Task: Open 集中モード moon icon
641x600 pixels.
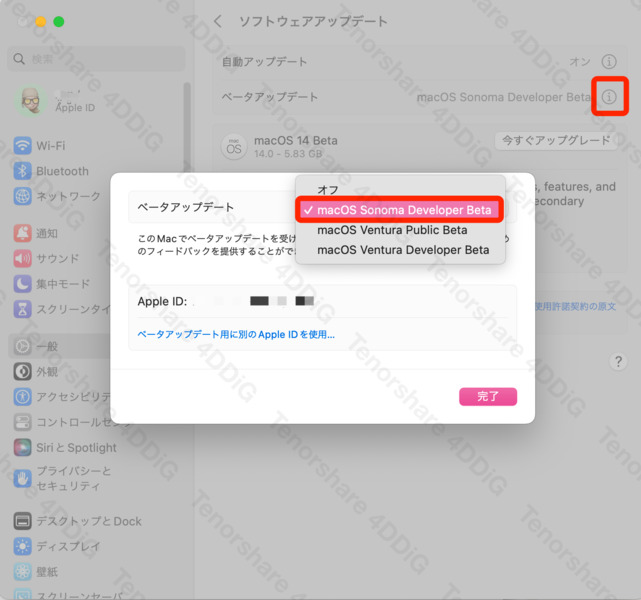Action: [x=22, y=284]
